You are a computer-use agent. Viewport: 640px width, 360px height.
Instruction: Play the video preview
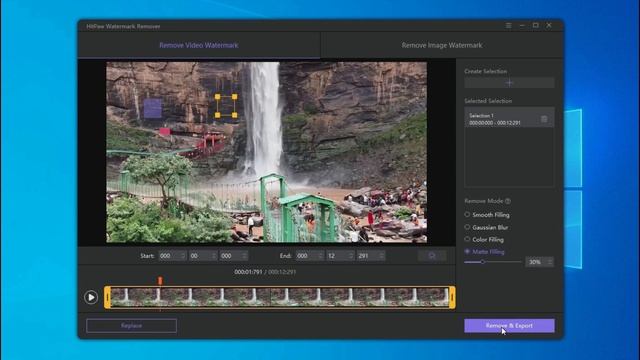tap(91, 297)
